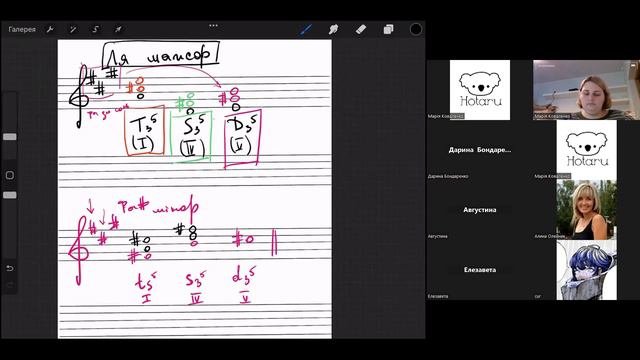Open the Adjustments magic wand menu
The width and height of the screenshot is (640, 360).
(x=73, y=29)
